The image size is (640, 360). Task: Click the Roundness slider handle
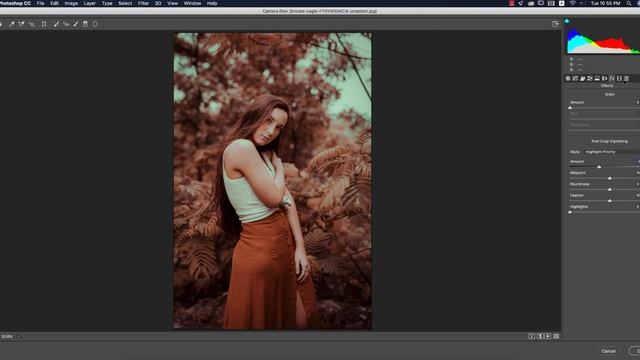(x=610, y=189)
